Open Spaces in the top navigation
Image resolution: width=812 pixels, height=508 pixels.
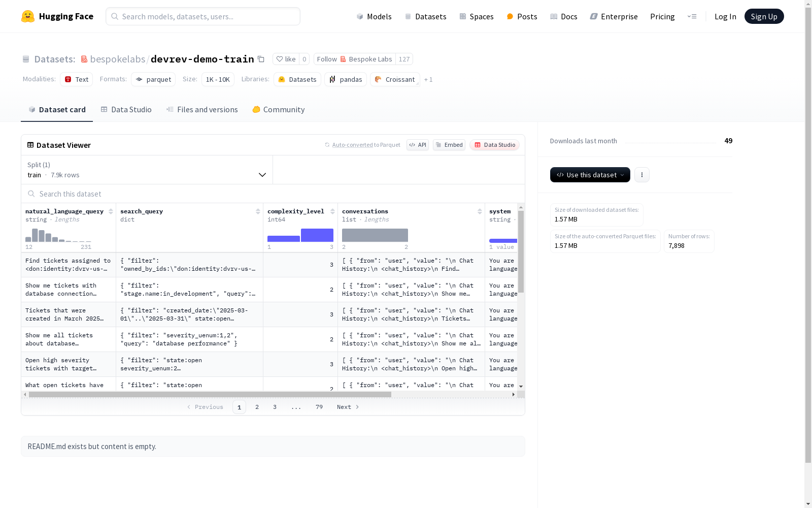tap(477, 16)
